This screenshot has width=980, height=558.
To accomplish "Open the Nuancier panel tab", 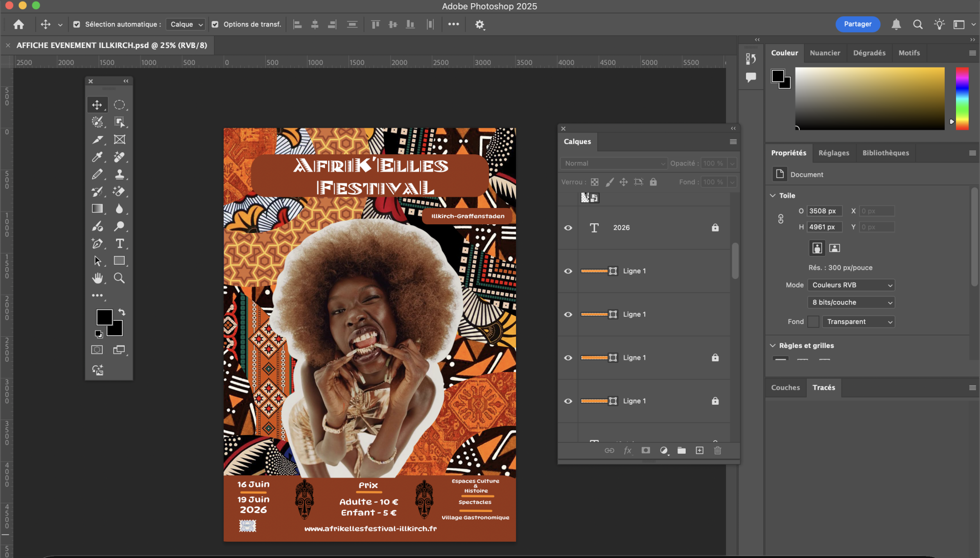I will tap(825, 53).
